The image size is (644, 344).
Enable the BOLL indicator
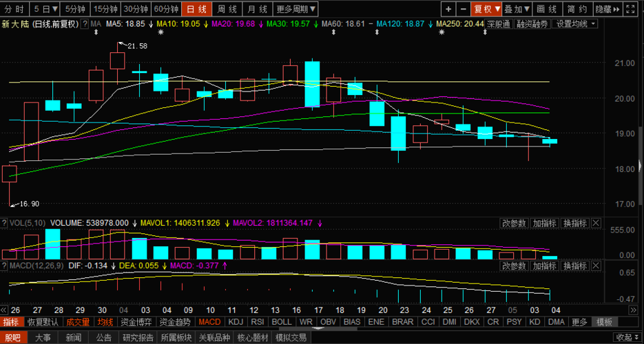[282, 322]
